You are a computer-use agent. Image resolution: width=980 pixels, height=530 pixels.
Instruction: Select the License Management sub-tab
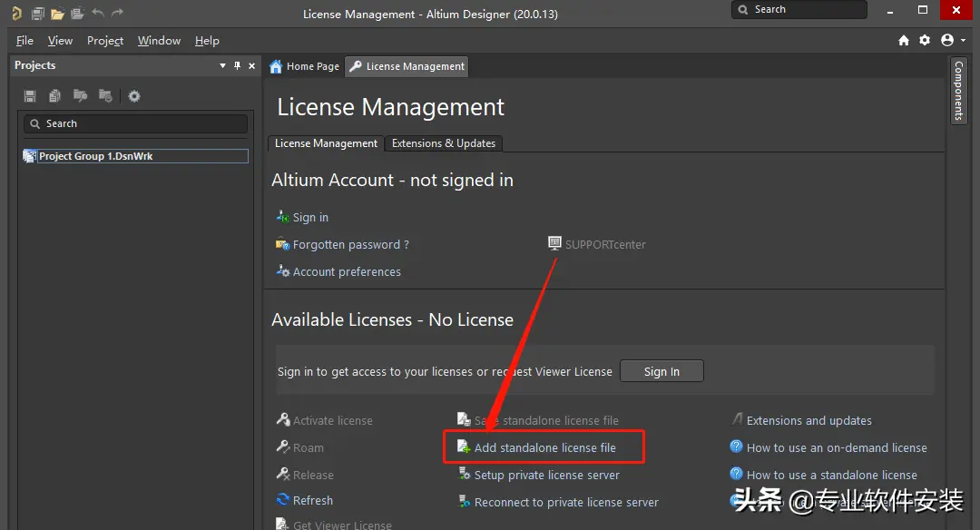coord(326,143)
